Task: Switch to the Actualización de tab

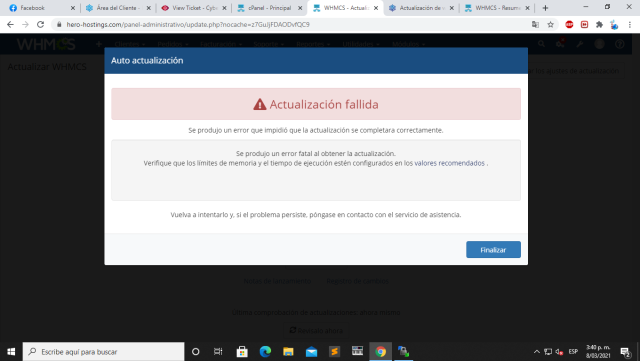Action: [x=422, y=8]
